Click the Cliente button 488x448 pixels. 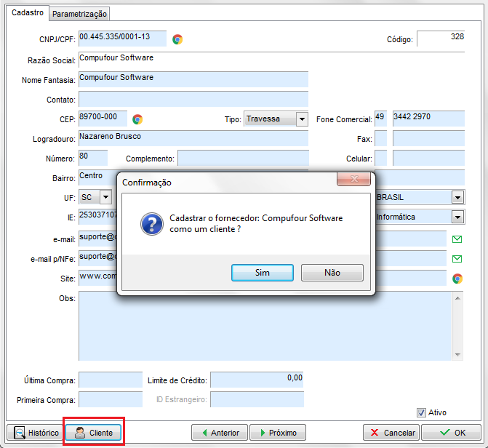click(93, 433)
